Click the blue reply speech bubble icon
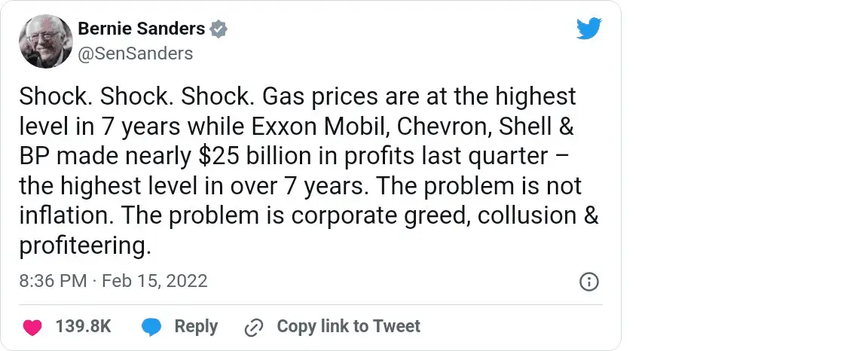 click(151, 327)
